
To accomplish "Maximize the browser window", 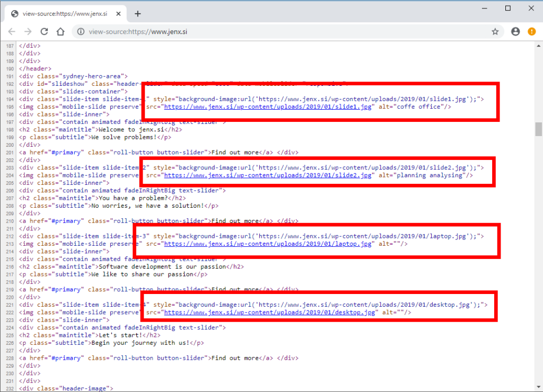I will pos(507,8).
